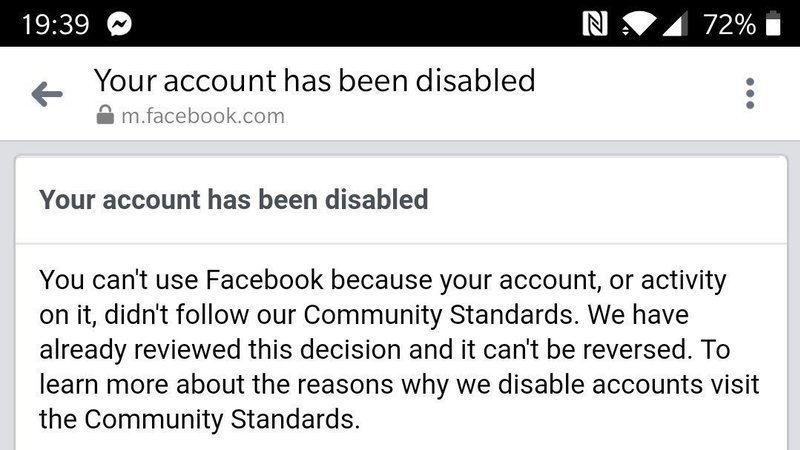The height and width of the screenshot is (450, 800).
Task: Tap the browser page title text
Action: coord(314,81)
